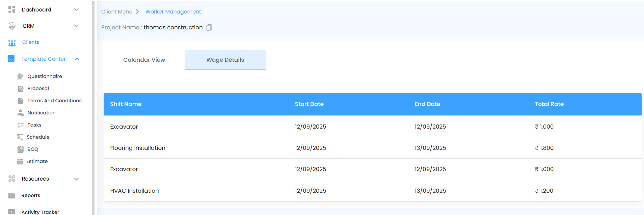The width and height of the screenshot is (644, 215).
Task: Click the Proposal pencil-document icon
Action: (x=21, y=88)
